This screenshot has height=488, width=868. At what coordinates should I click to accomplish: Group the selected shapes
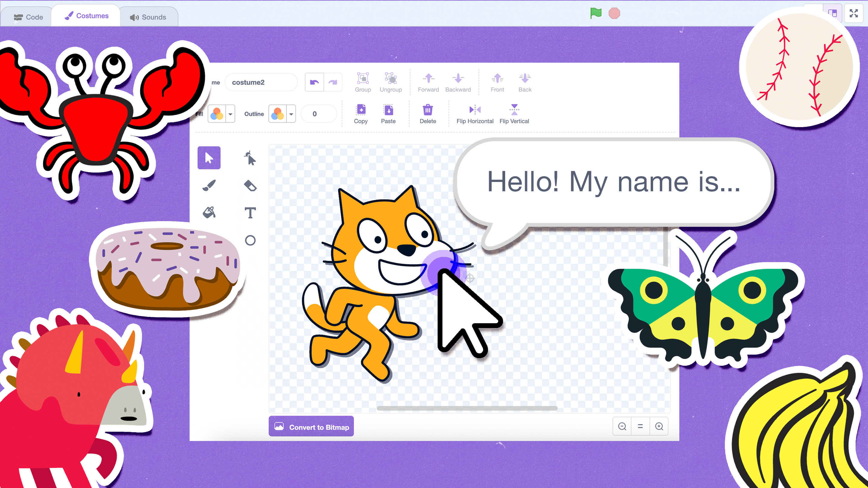click(x=363, y=82)
